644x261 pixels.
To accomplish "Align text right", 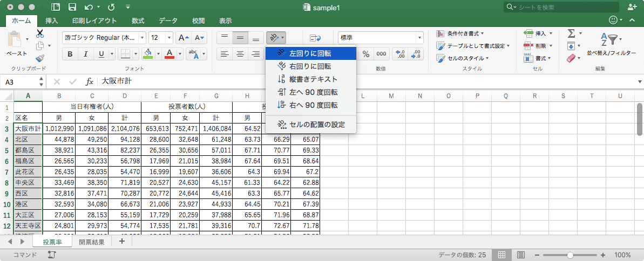I will [255, 54].
